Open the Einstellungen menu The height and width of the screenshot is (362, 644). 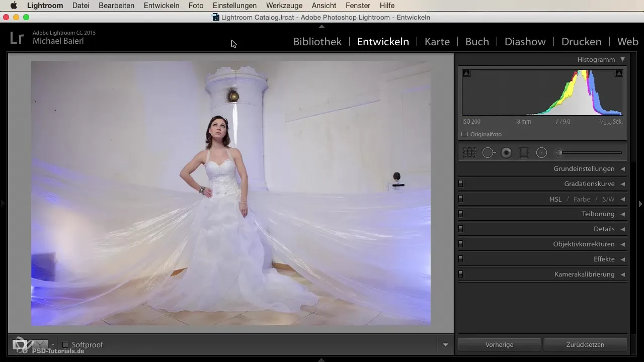click(x=234, y=6)
